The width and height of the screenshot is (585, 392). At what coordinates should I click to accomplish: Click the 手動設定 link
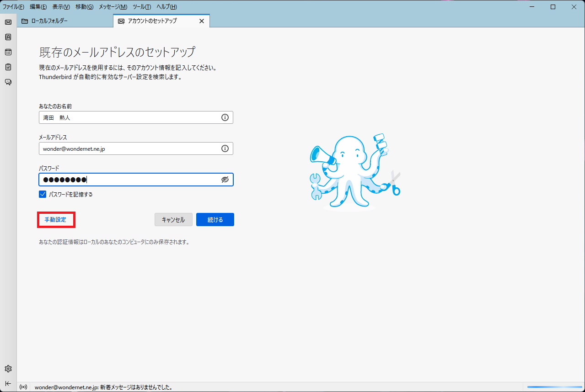point(55,220)
